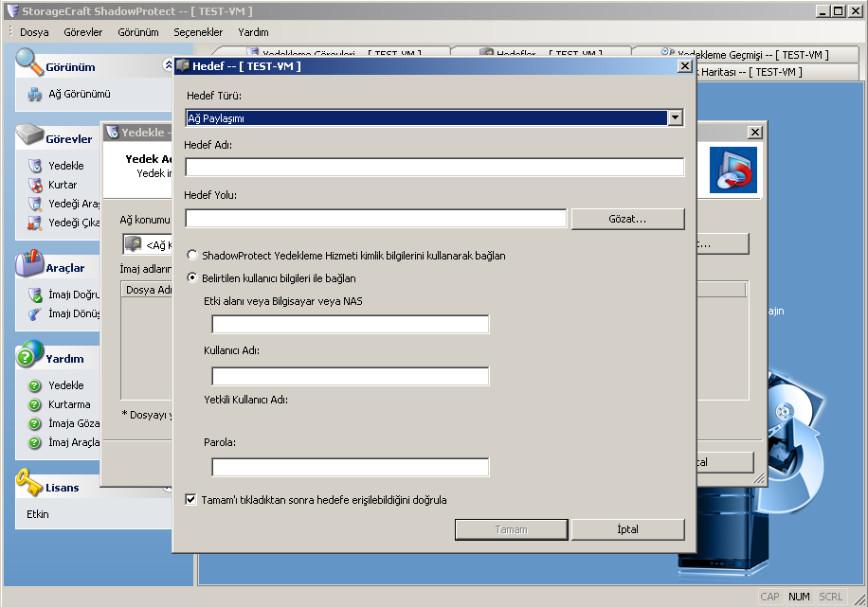The image size is (868, 607).
Task: Click the CAP indicator in the status bar
Action: click(769, 597)
